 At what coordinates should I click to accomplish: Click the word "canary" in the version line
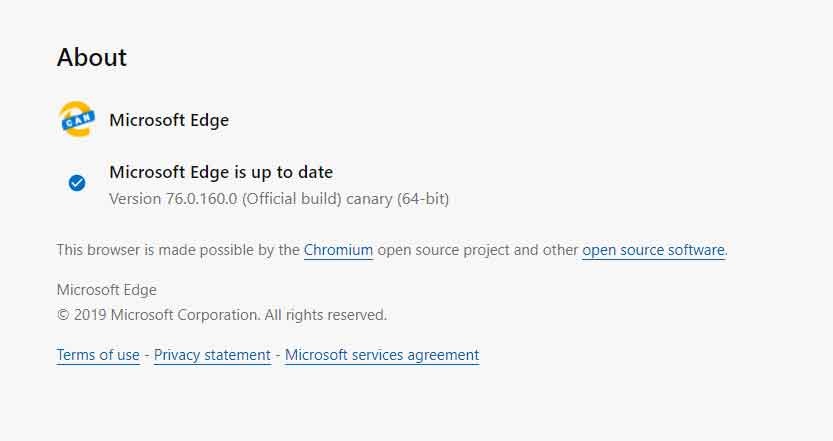(x=369, y=198)
